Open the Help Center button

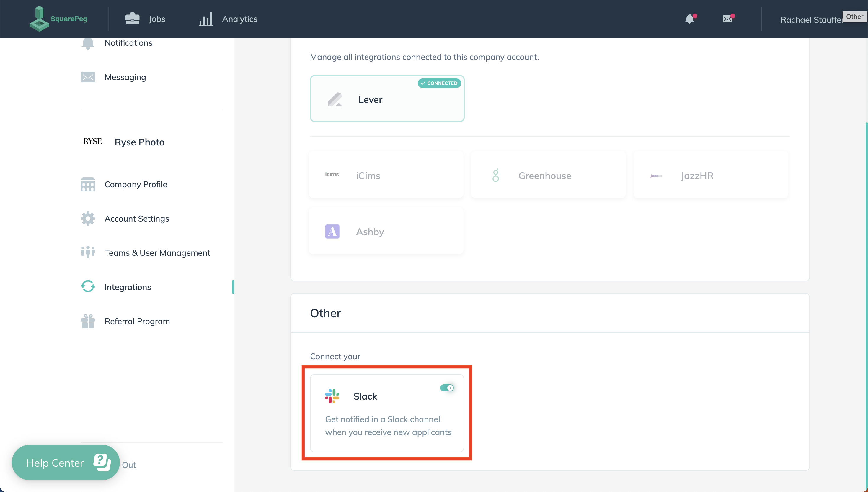pyautogui.click(x=66, y=463)
